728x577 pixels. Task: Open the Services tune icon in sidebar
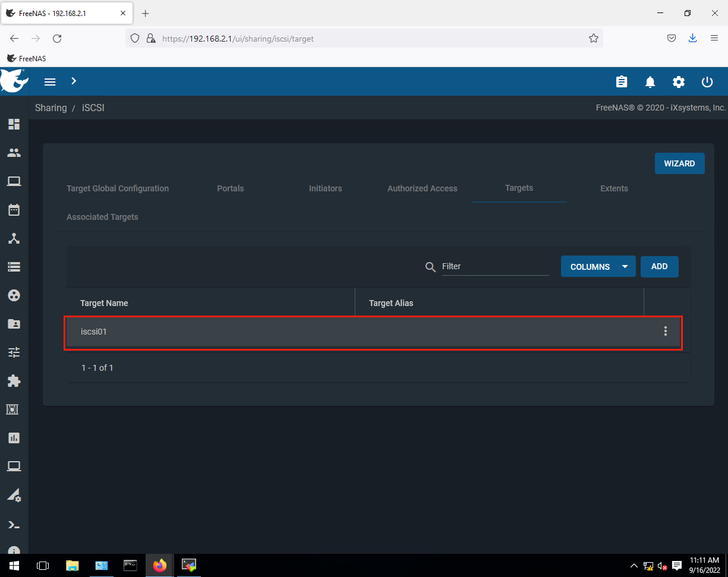(x=14, y=352)
